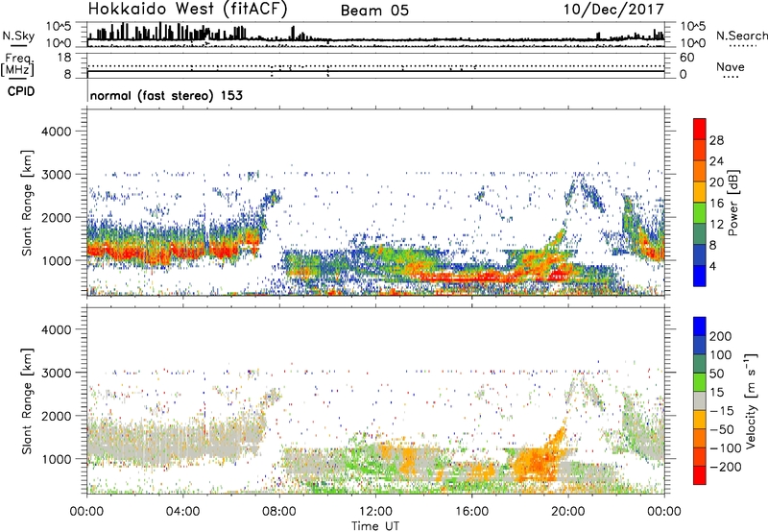This screenshot has height=532, width=768.
Task: Click the 'Time UT' axis label
Action: click(375, 526)
